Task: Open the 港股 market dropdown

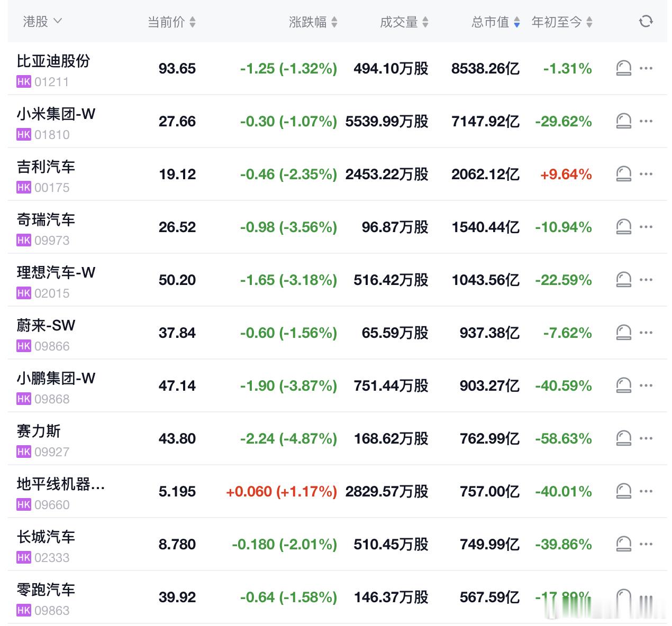Action: click(x=42, y=22)
